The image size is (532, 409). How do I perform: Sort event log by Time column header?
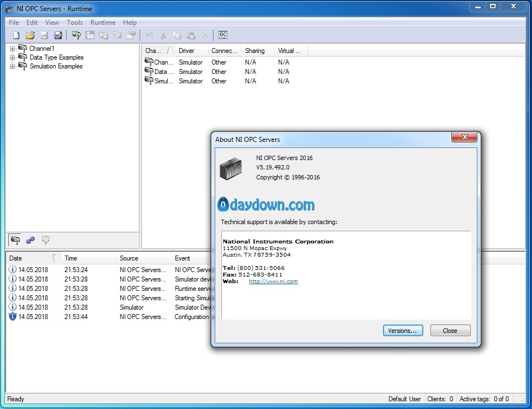click(x=88, y=258)
